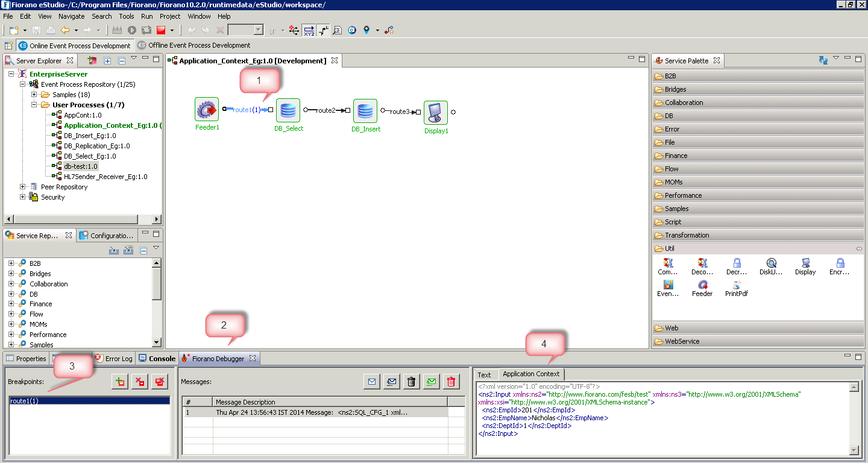The height and width of the screenshot is (463, 868).
Task: Select HL7Sender_Receiver_Eg:1.0 process
Action: click(x=105, y=177)
